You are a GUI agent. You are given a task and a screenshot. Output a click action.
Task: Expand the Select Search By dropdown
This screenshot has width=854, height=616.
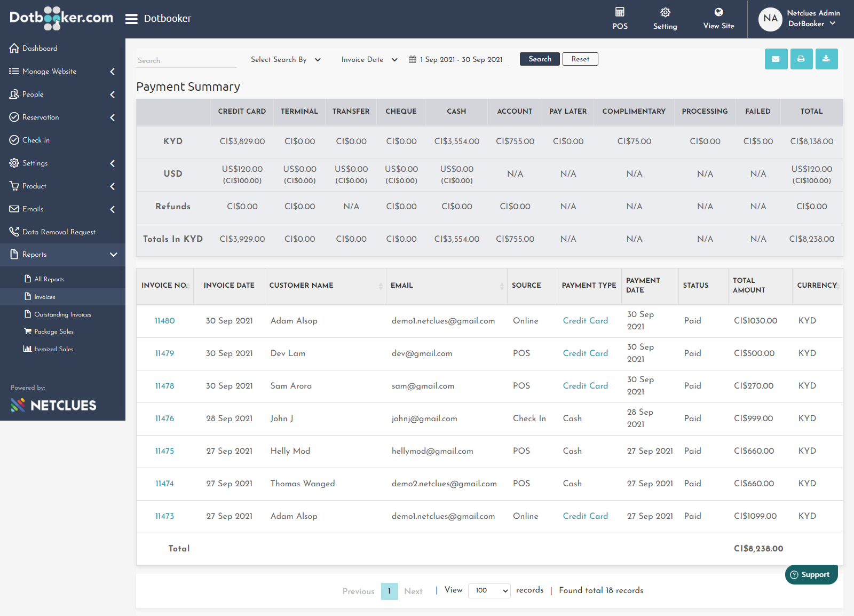286,60
